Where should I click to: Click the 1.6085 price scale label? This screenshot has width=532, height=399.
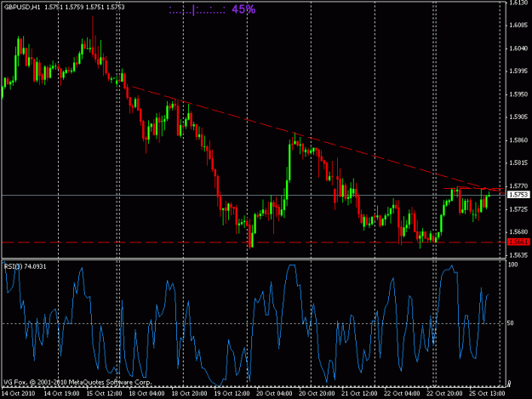tap(518, 26)
